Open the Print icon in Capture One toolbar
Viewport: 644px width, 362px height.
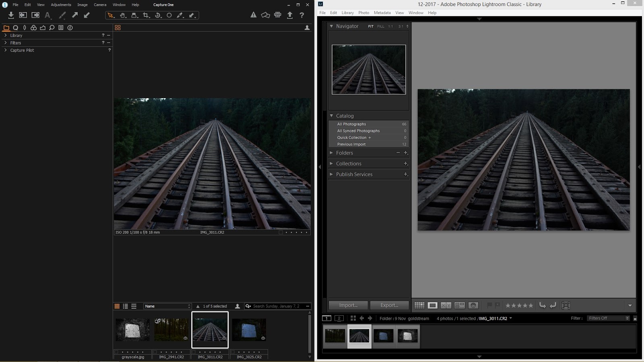[x=278, y=15]
